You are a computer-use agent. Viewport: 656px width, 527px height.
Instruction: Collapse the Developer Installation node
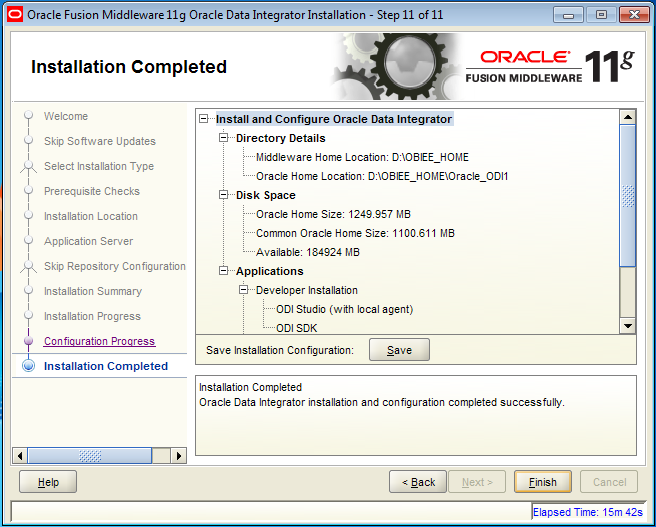(x=244, y=289)
